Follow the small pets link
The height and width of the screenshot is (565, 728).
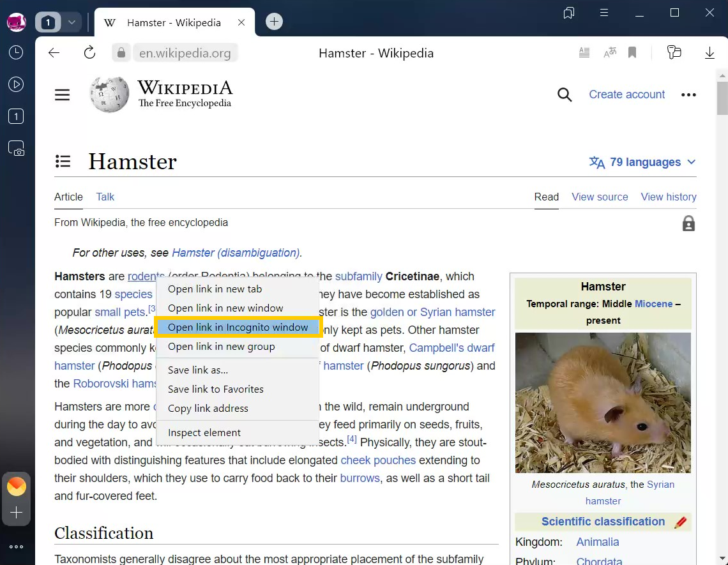(120, 312)
